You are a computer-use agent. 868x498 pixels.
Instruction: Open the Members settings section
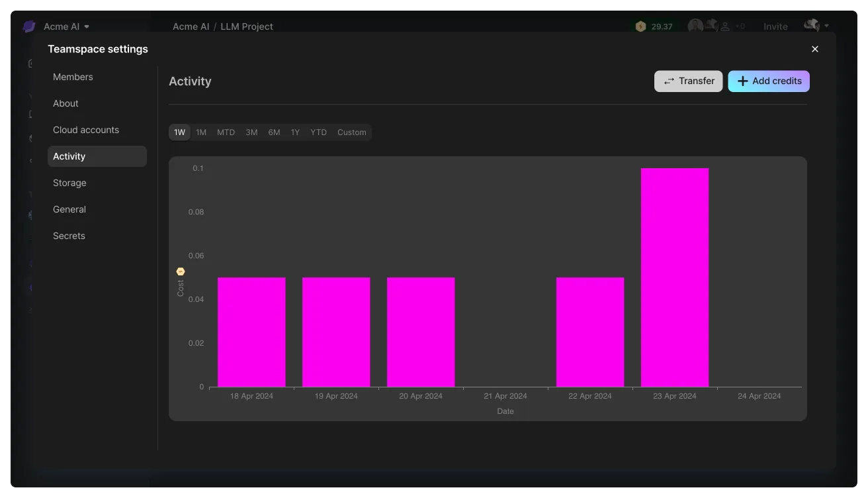coord(97,77)
